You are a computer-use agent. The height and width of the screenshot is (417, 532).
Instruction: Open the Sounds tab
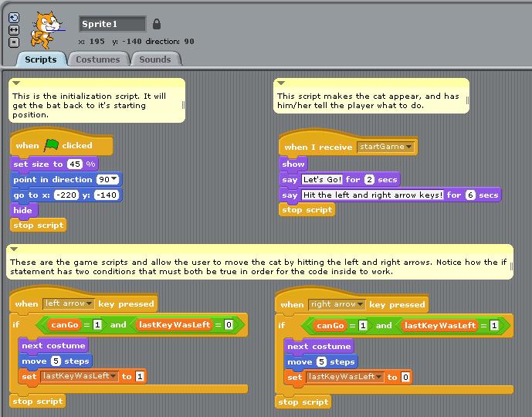tap(155, 59)
